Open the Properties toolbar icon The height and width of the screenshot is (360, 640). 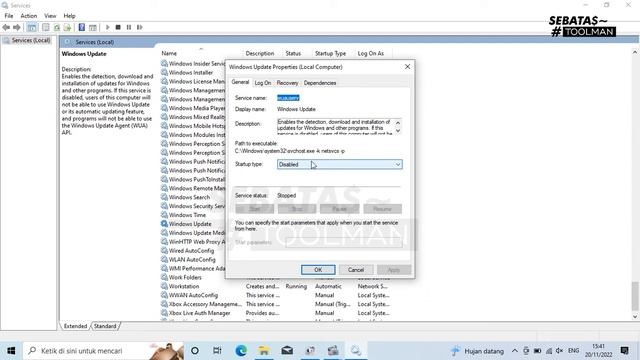pyautogui.click(x=46, y=27)
